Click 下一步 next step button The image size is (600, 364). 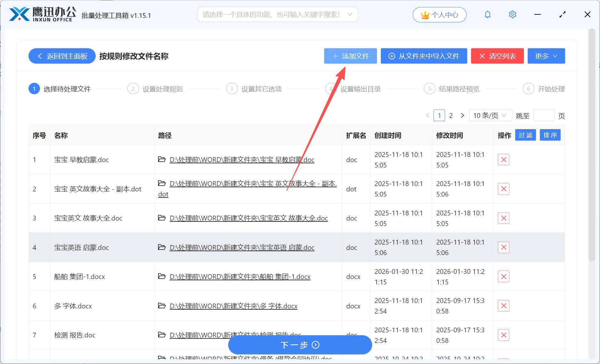point(300,345)
